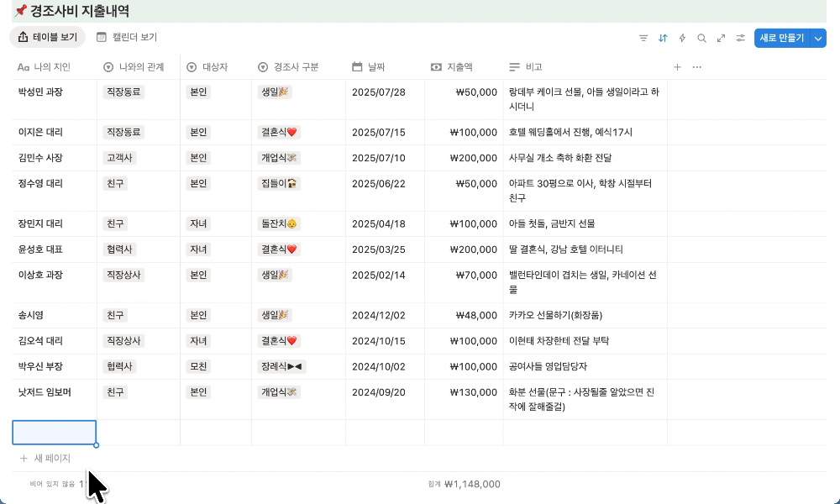Open the 나와의 관계 column header menu

(x=134, y=67)
